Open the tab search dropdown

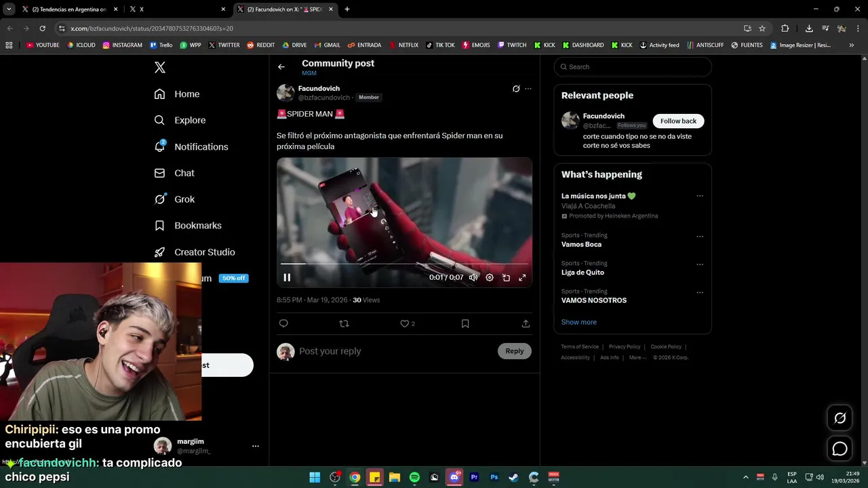[9, 9]
